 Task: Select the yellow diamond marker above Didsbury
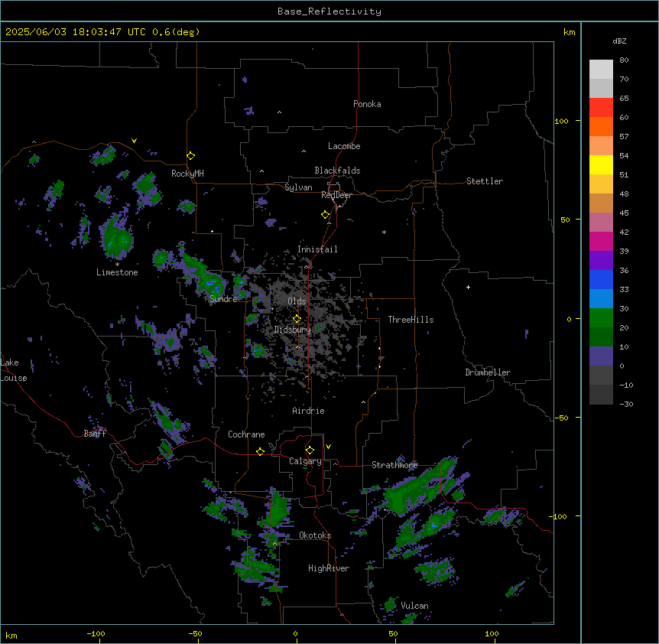point(297,318)
